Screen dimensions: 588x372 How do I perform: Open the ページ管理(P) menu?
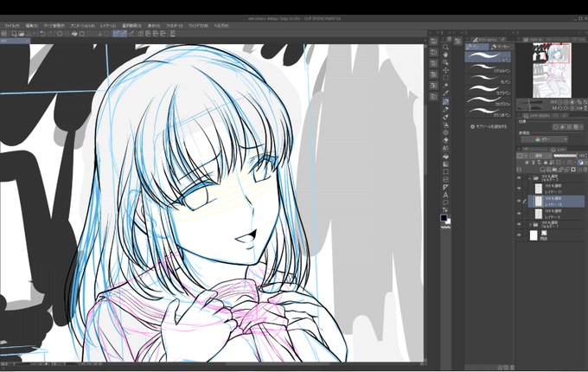(54, 26)
